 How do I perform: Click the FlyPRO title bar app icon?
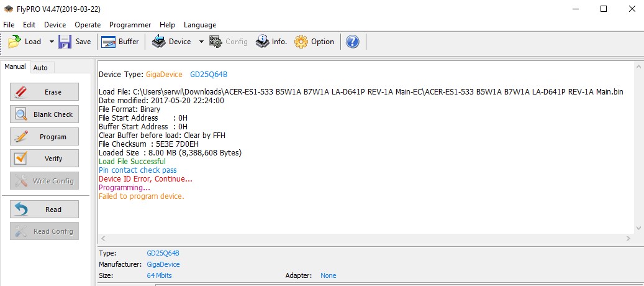(8, 9)
